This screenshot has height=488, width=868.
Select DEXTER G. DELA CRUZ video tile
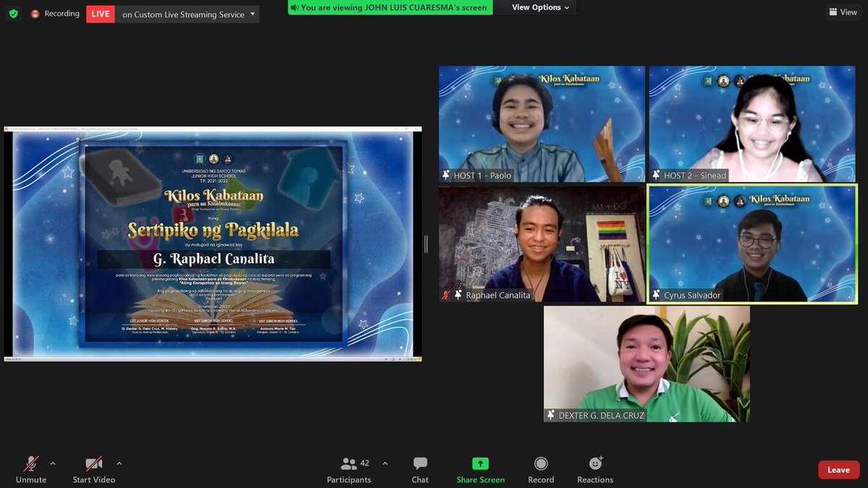point(647,364)
